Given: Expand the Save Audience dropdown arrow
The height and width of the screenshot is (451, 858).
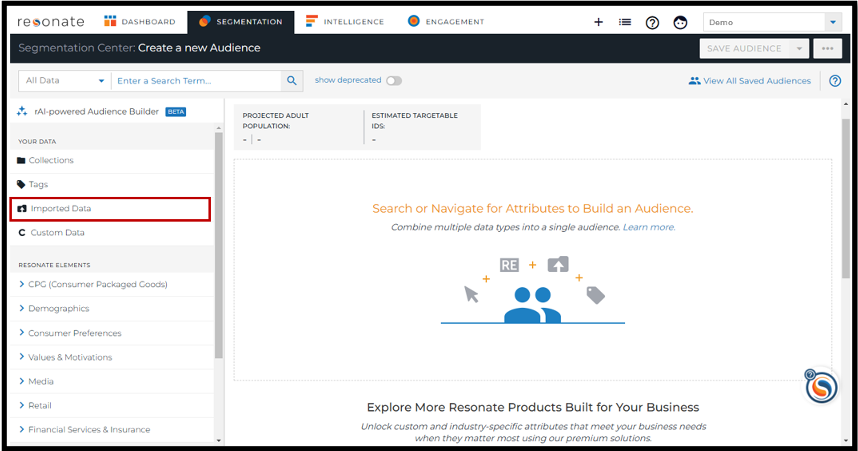Looking at the screenshot, I should (799, 49).
